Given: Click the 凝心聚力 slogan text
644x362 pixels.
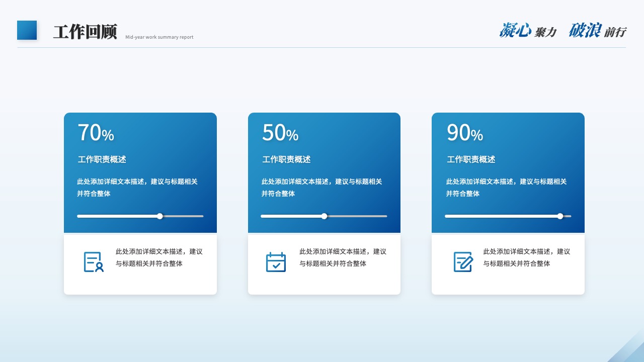Looking at the screenshot, I should (x=528, y=31).
